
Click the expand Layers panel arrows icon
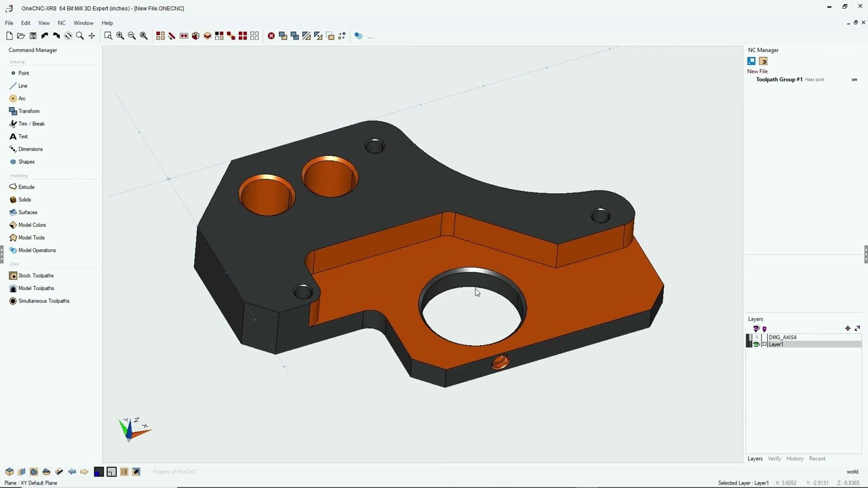pos(857,328)
